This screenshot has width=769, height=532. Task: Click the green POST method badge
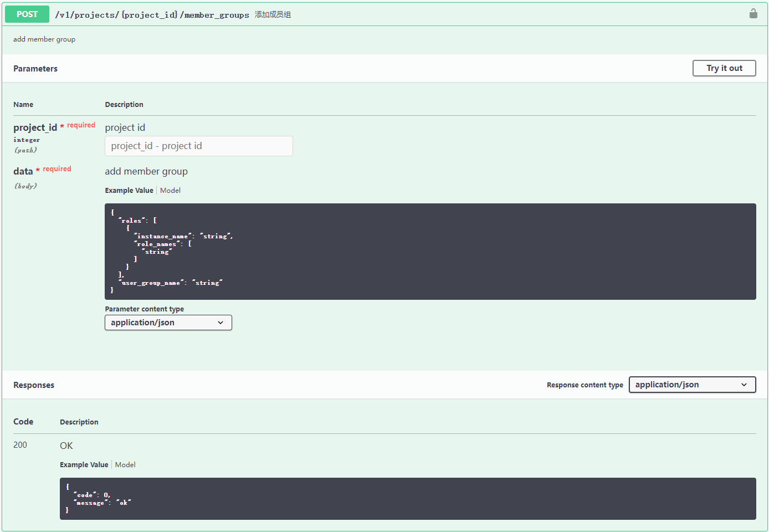(27, 14)
